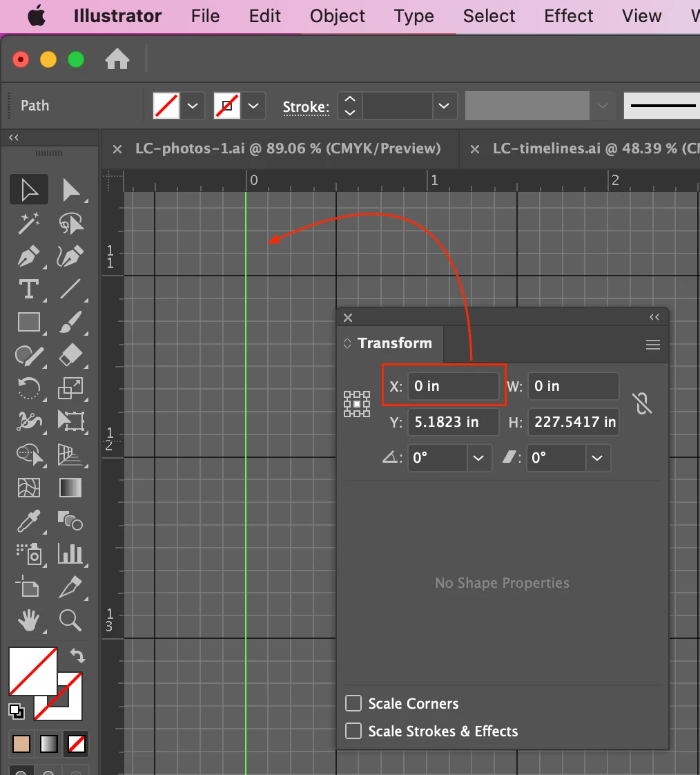Toggle constrain width and height proportions
700x775 pixels.
point(642,404)
